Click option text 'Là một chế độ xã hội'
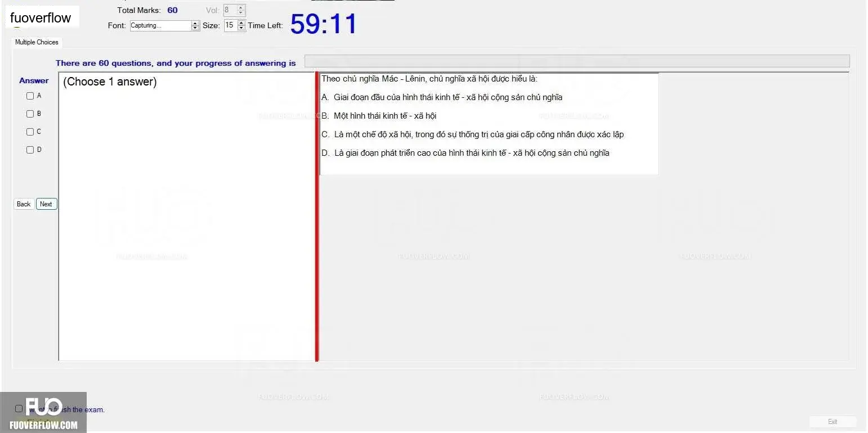868x433 pixels. [374, 134]
